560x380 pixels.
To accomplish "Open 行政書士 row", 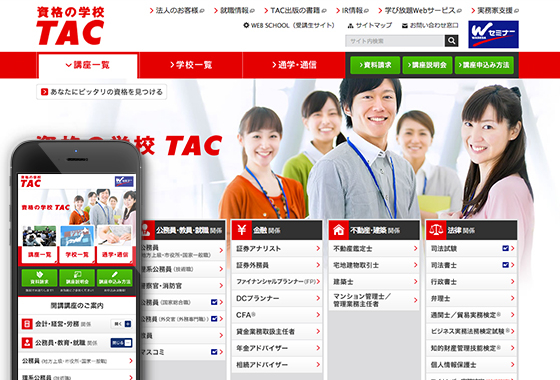I will coord(472,282).
